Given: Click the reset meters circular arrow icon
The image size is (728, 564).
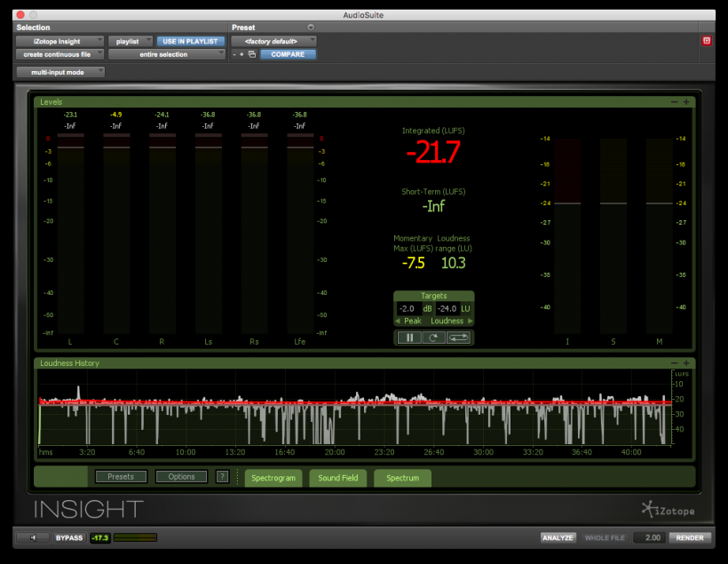Looking at the screenshot, I should tap(434, 338).
